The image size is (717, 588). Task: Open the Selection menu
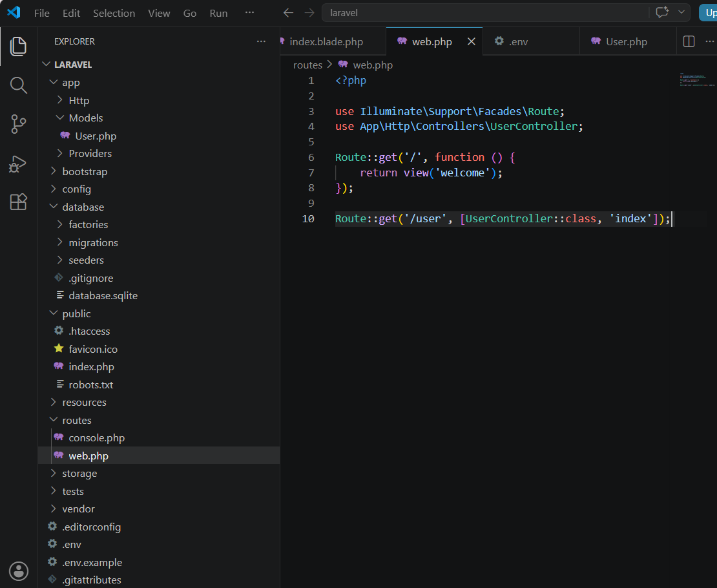(x=114, y=14)
